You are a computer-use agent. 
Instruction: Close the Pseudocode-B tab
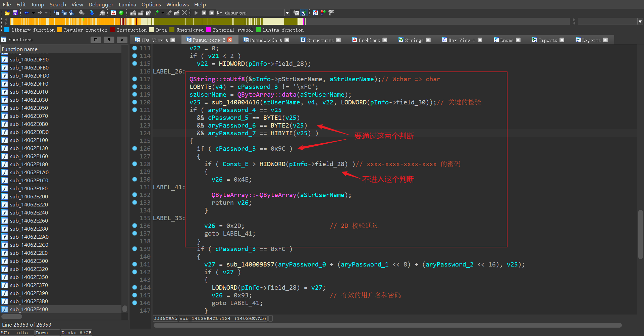230,40
